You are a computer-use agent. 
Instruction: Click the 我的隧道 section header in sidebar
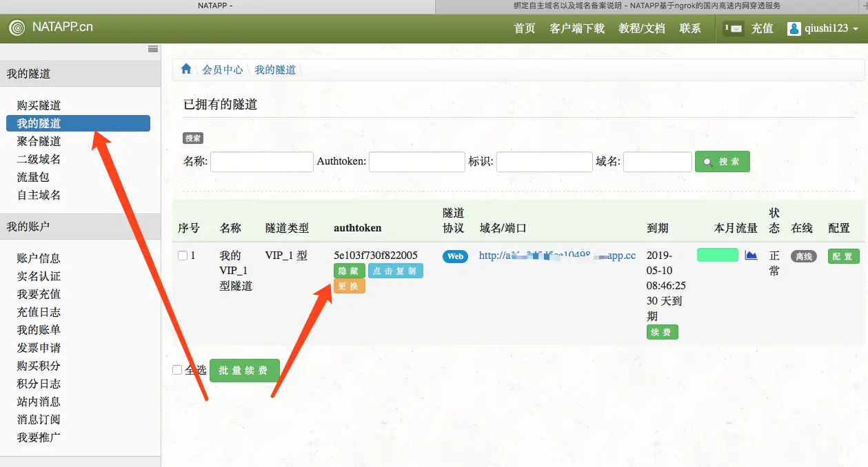pos(80,74)
